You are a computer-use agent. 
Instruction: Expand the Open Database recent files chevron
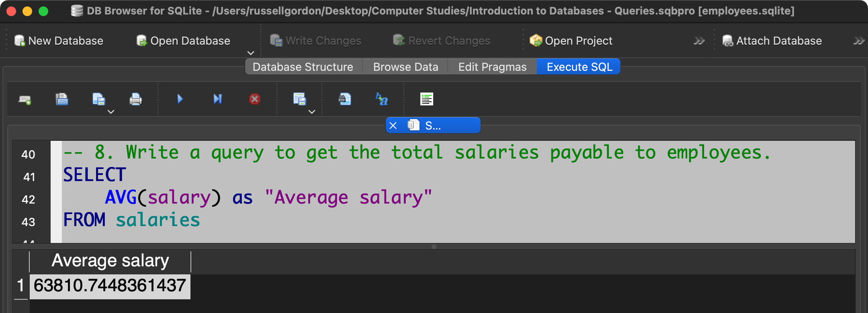[x=251, y=53]
